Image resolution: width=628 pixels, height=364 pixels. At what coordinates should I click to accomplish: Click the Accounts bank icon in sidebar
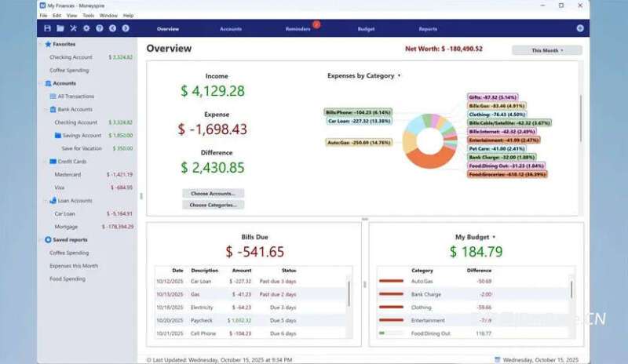click(x=48, y=83)
